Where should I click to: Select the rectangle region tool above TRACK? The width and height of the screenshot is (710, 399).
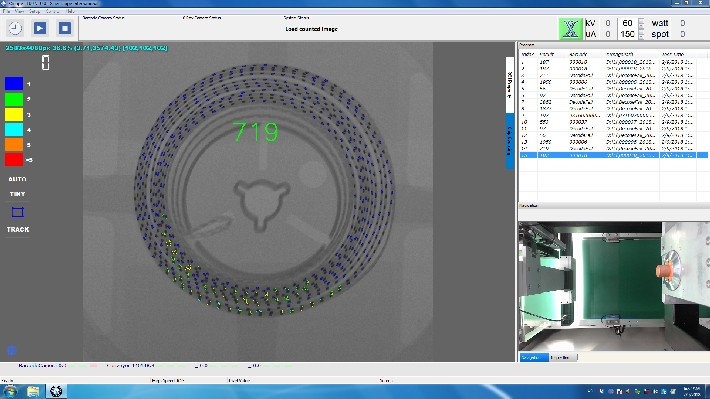(18, 212)
